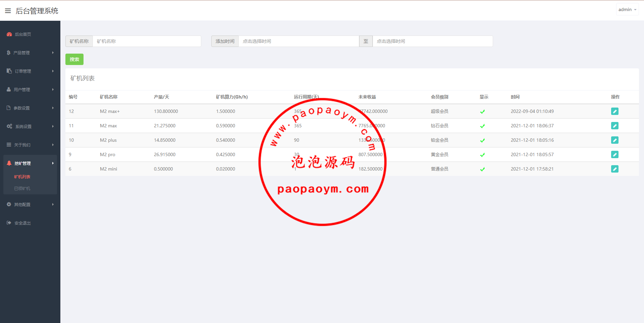The image size is (644, 323).
Task: Click the 编号 column header
Action: point(73,97)
